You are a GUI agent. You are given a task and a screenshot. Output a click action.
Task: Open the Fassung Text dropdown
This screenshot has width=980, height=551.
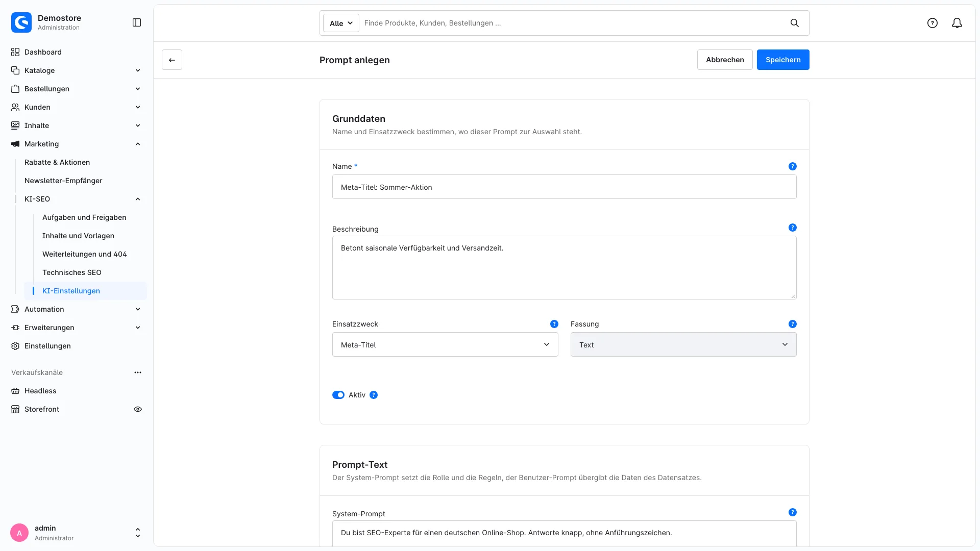[x=683, y=344]
